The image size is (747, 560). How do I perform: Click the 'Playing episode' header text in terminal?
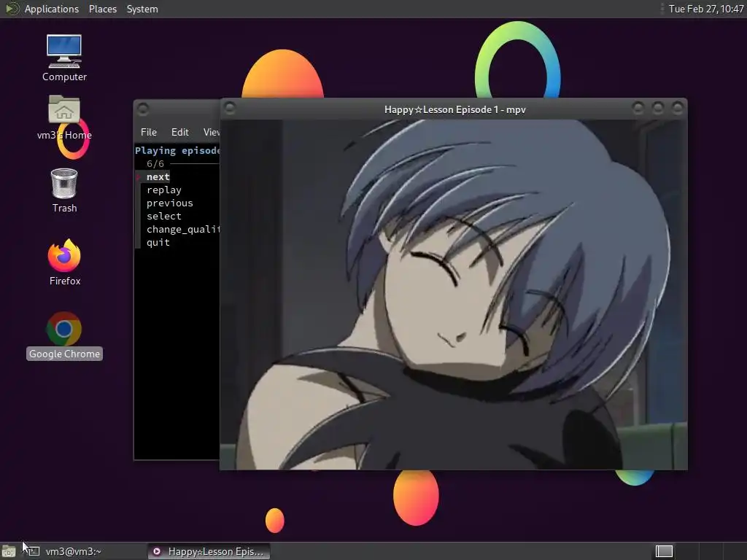(177, 150)
